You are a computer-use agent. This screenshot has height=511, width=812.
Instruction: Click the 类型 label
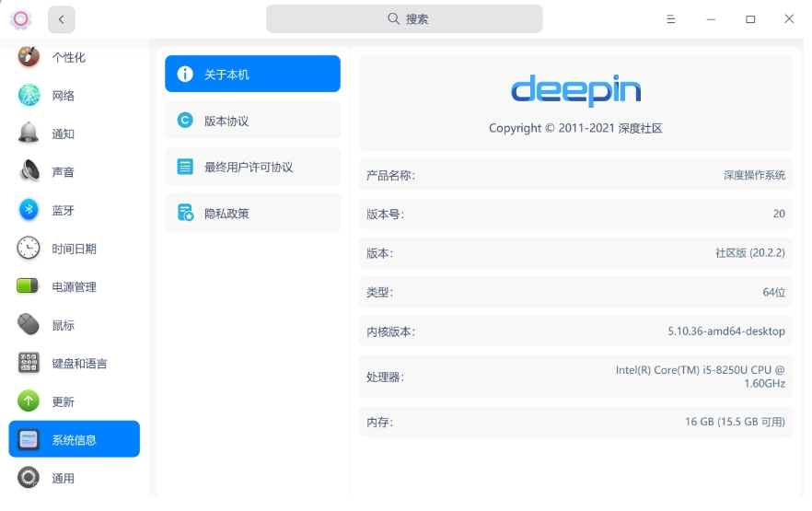(x=379, y=292)
